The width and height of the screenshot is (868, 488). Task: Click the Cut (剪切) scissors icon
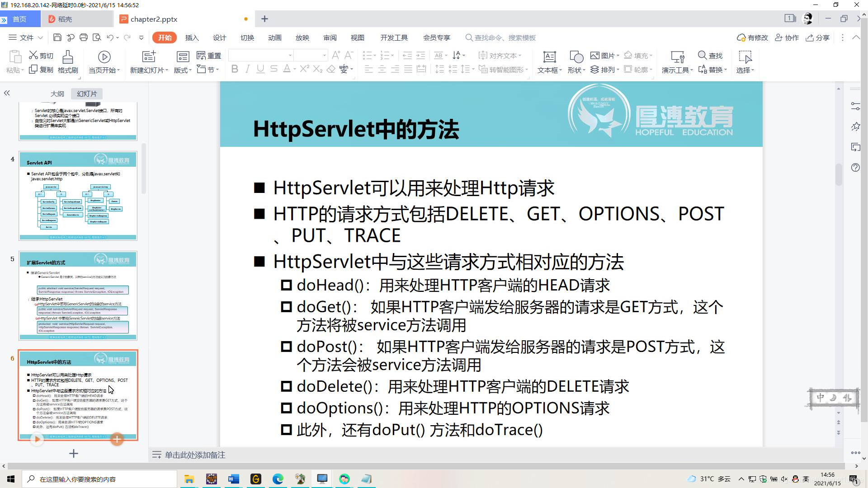click(x=33, y=55)
